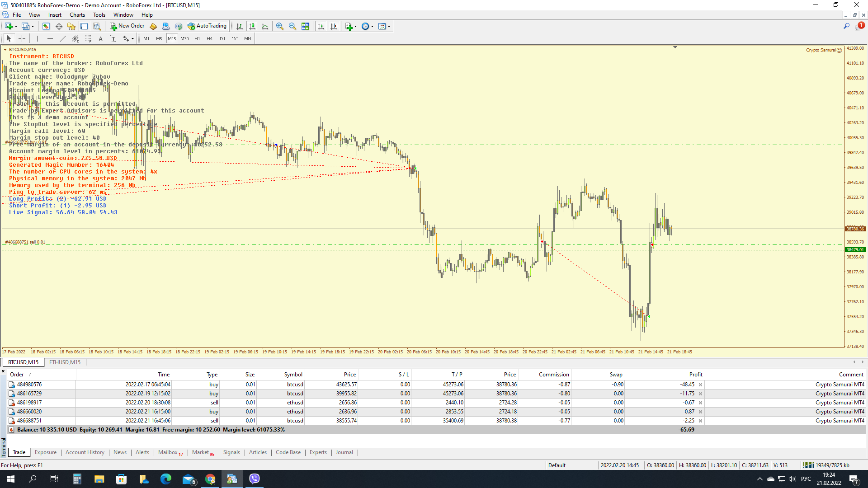Open the Tools menu
Screen dimensions: 868x488
coord(99,15)
